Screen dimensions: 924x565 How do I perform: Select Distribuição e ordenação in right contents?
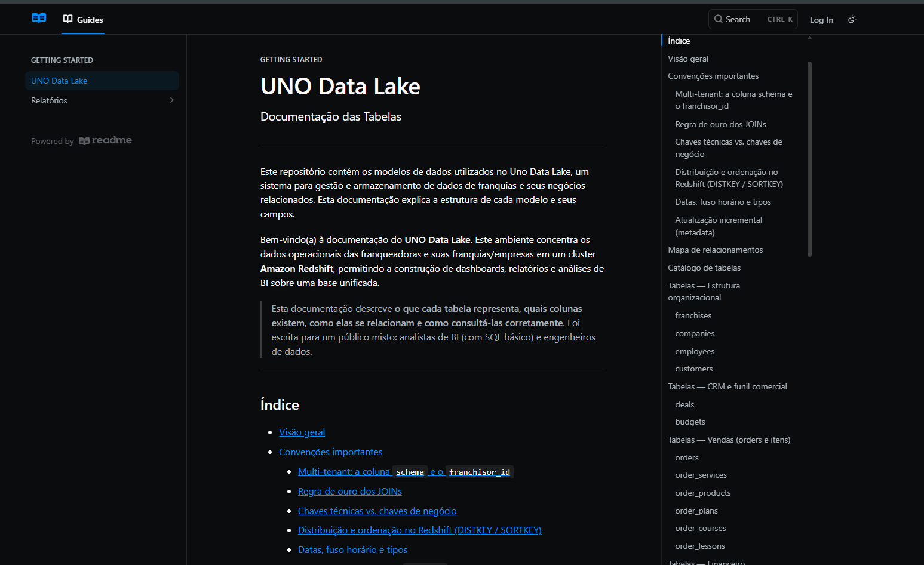(729, 178)
